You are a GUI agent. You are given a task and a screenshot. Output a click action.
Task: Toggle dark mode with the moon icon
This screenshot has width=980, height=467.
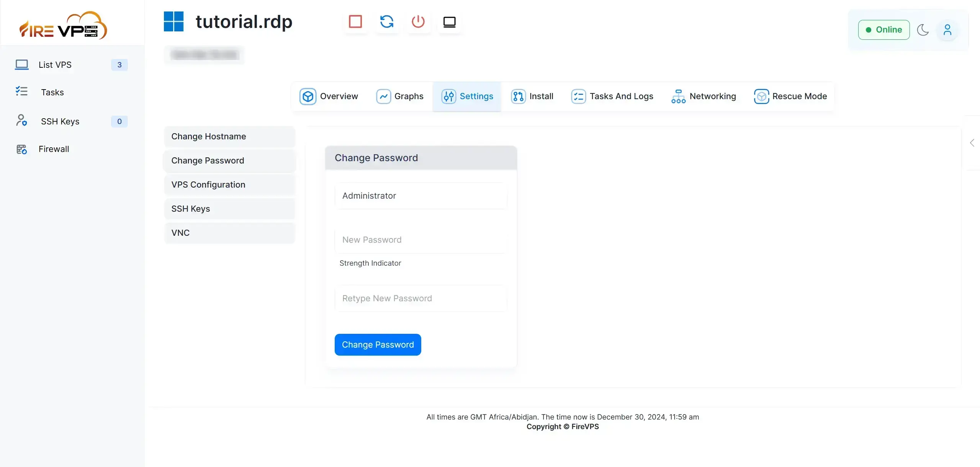click(x=923, y=30)
